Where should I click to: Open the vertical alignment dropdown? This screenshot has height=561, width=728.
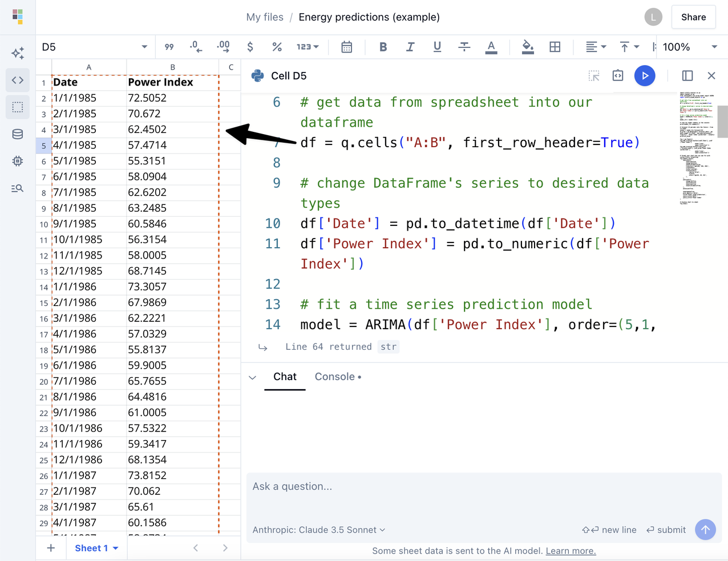tap(629, 47)
